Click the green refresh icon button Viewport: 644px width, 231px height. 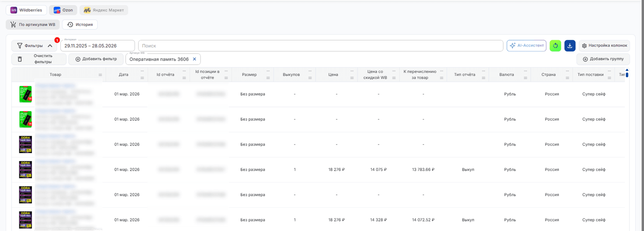(556, 46)
